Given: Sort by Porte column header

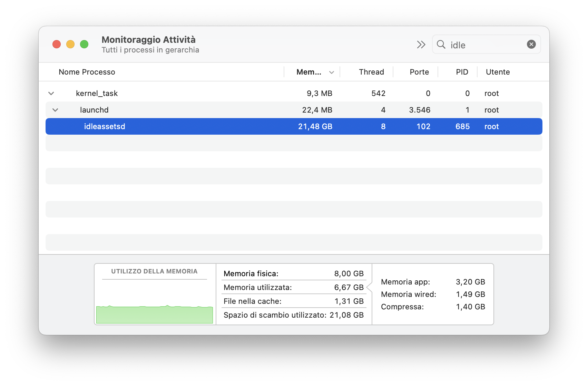Looking at the screenshot, I should pyautogui.click(x=419, y=72).
